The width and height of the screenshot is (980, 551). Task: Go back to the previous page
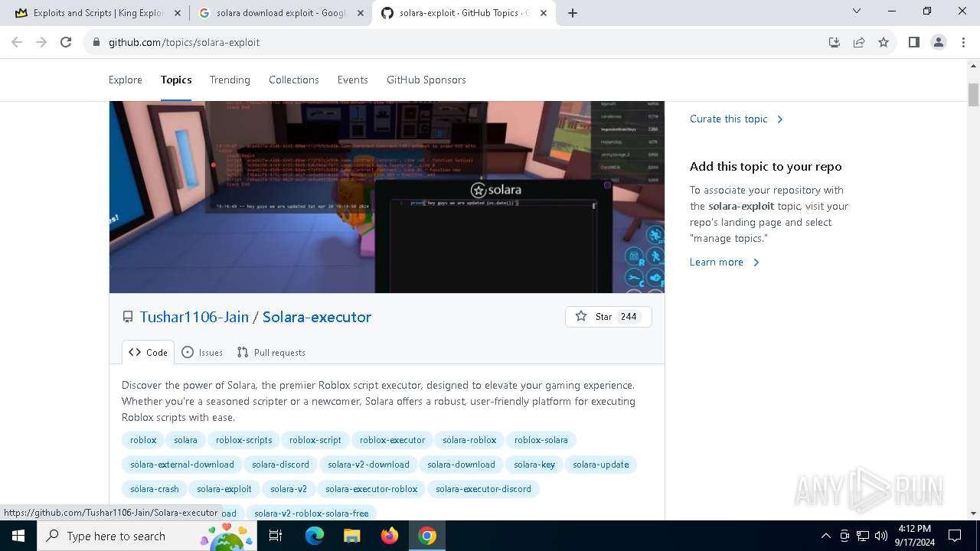(17, 42)
